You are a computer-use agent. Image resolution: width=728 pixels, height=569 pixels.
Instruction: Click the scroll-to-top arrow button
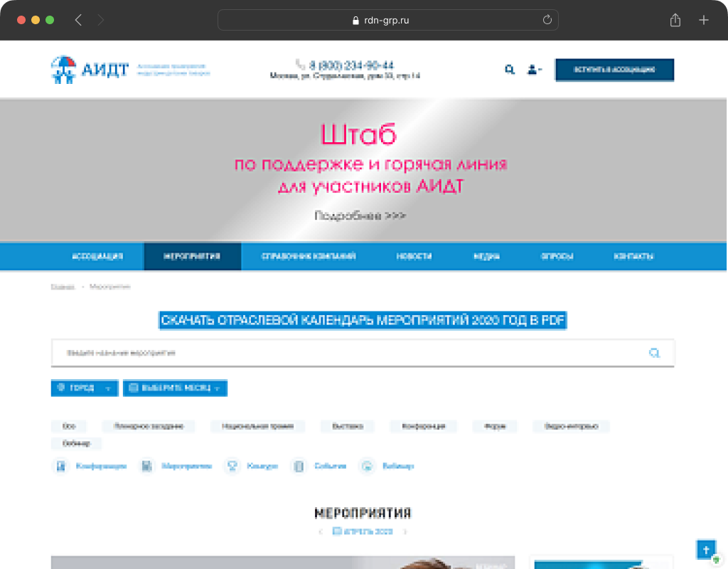(x=705, y=549)
